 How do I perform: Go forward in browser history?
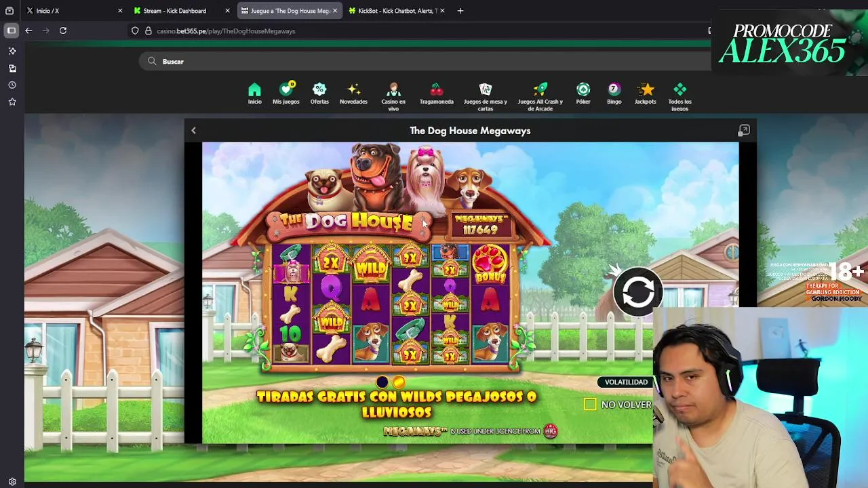[x=45, y=30]
